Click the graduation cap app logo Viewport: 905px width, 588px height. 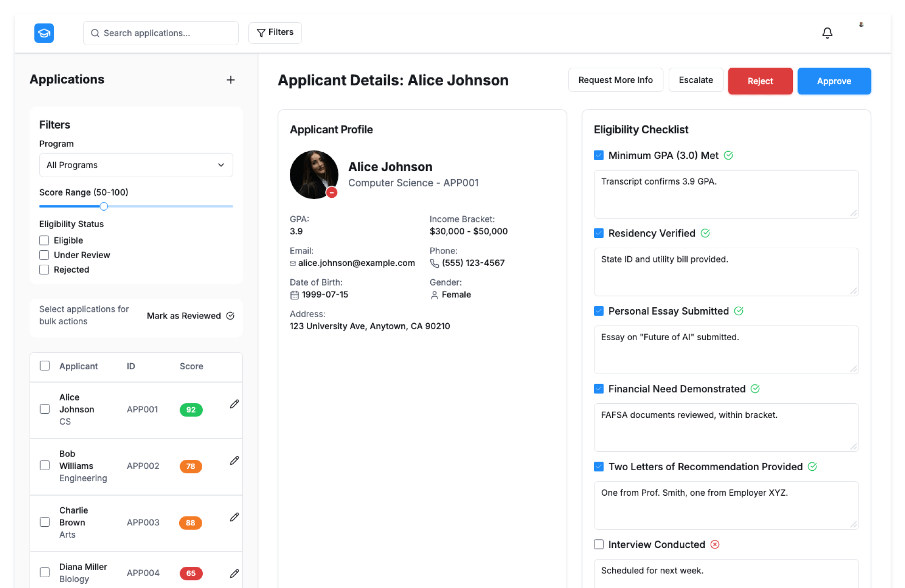coord(44,33)
